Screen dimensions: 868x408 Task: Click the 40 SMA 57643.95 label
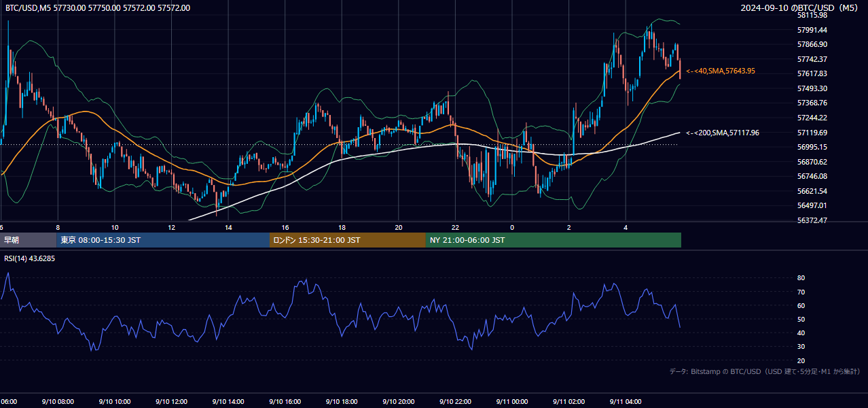721,71
